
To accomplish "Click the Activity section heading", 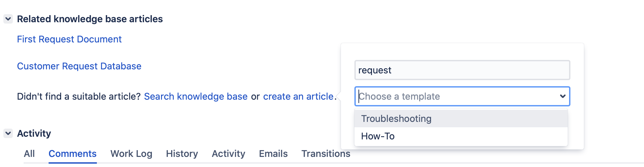I will (x=34, y=134).
